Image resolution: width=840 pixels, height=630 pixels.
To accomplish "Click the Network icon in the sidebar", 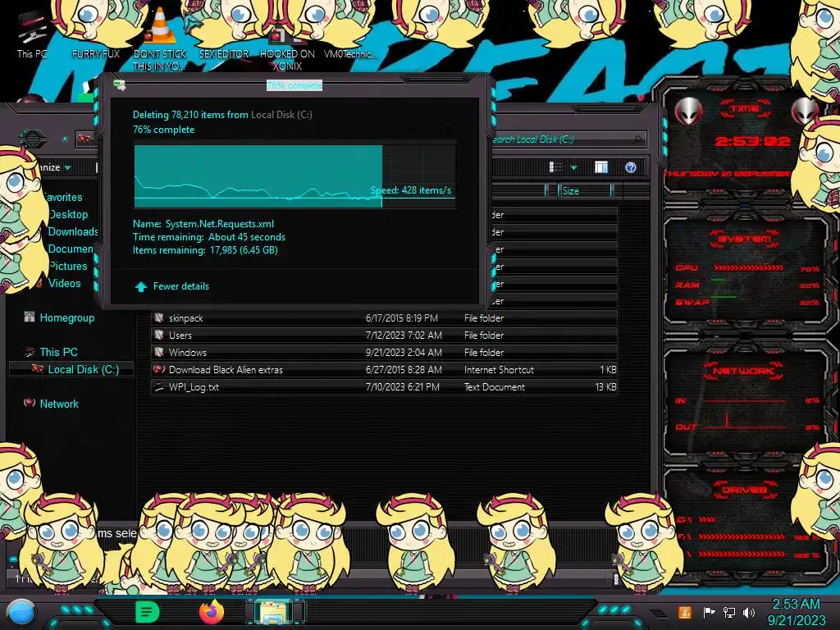I will (x=30, y=403).
